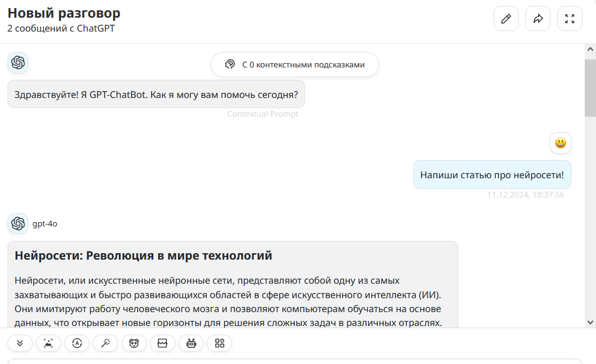Click the timestamp '11.12.2024, 18:37:56'

(x=526, y=195)
